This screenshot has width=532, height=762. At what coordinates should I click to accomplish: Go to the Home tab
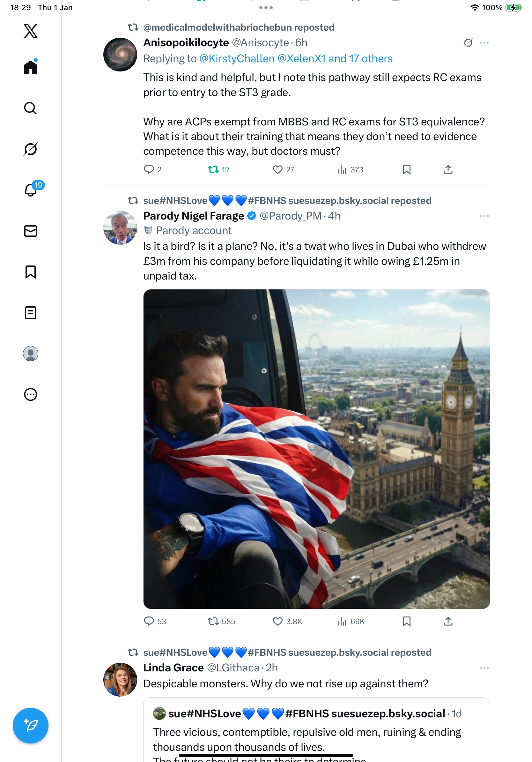click(31, 67)
